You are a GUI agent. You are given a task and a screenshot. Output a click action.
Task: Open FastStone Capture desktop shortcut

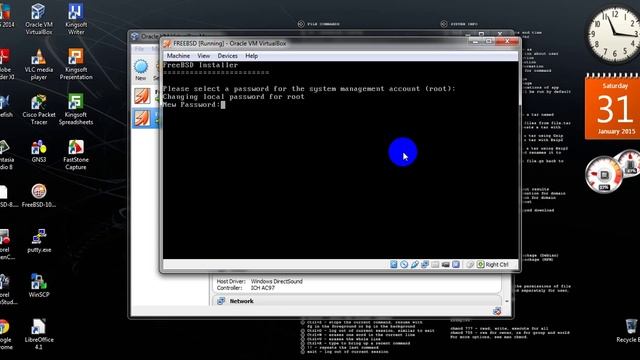click(76, 154)
